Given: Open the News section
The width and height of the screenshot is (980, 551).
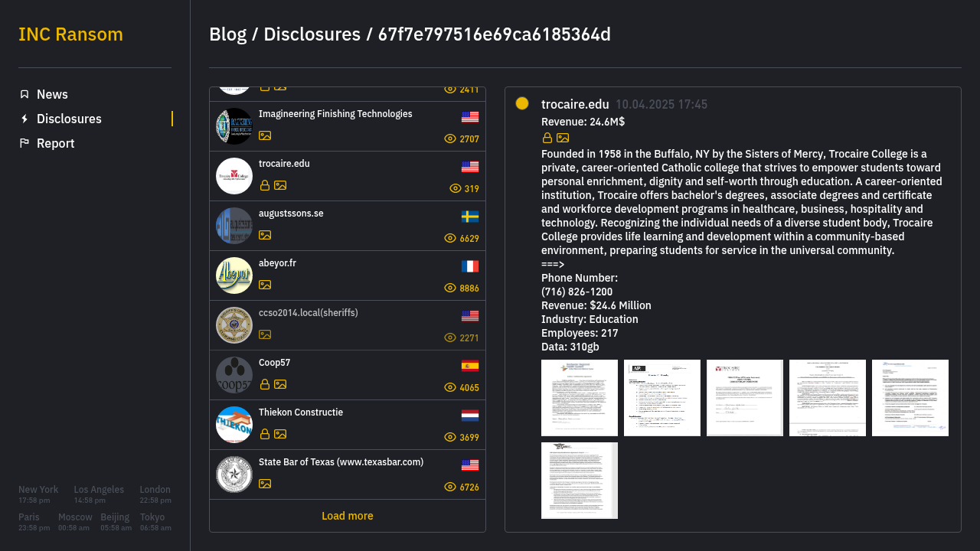Looking at the screenshot, I should [52, 94].
